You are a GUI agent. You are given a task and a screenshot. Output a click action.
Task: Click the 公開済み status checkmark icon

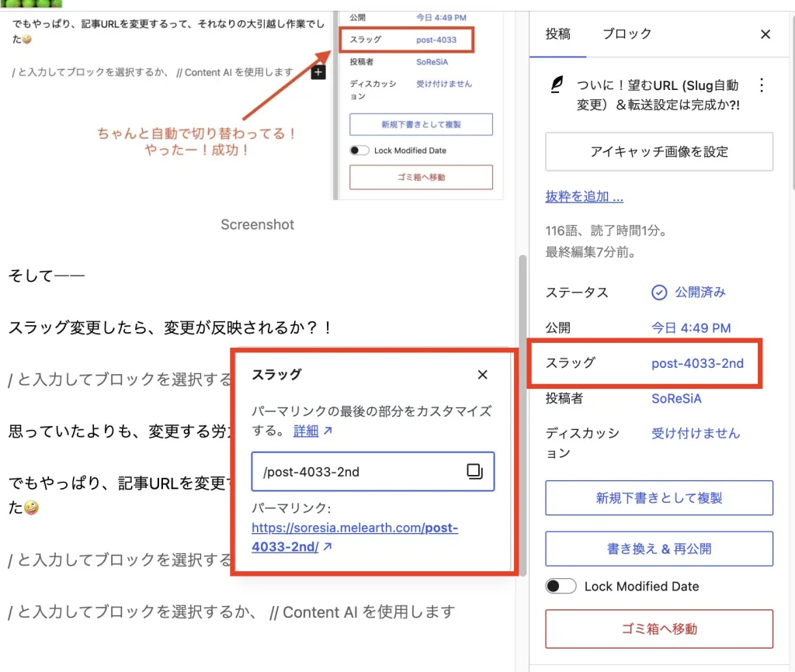658,293
